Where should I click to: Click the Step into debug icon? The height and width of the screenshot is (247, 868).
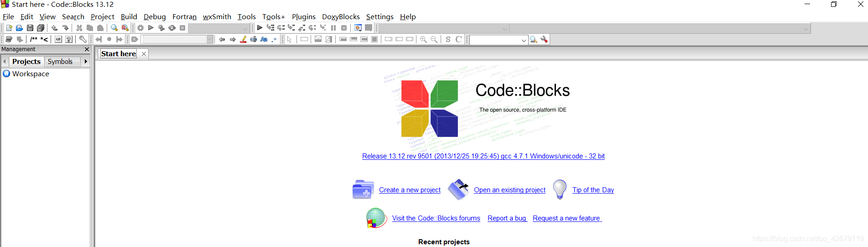(291, 28)
